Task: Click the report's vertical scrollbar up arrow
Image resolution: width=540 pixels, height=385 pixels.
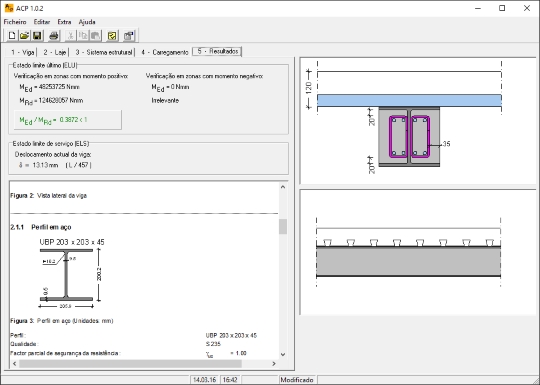Action: tap(283, 187)
